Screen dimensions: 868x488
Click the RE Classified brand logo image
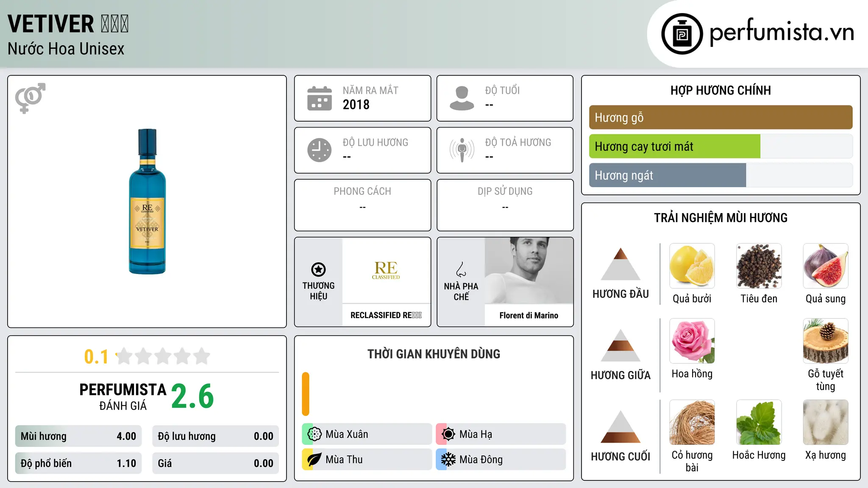[x=386, y=270]
